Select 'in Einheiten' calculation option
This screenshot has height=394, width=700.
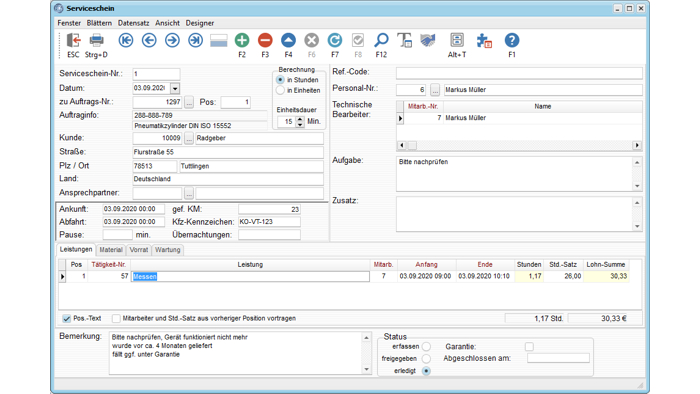[280, 91]
